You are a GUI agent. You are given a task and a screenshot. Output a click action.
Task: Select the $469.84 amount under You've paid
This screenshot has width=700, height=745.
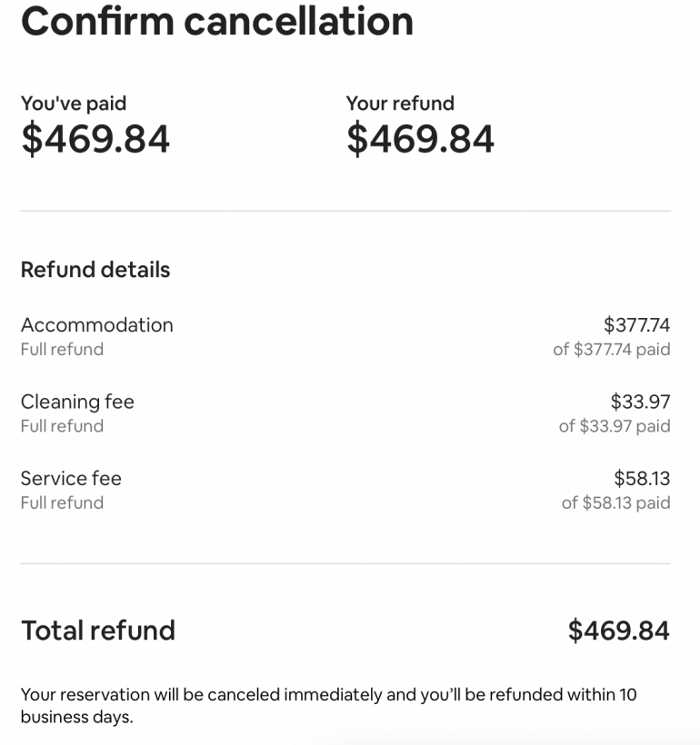click(x=95, y=139)
